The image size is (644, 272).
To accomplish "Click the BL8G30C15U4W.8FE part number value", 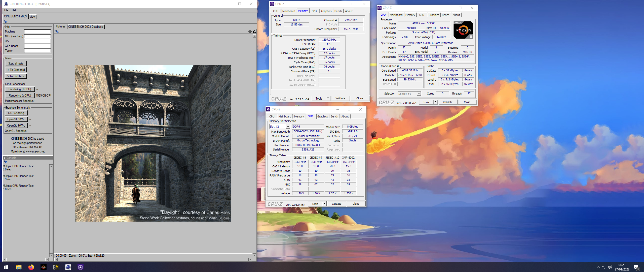I will (x=308, y=145).
